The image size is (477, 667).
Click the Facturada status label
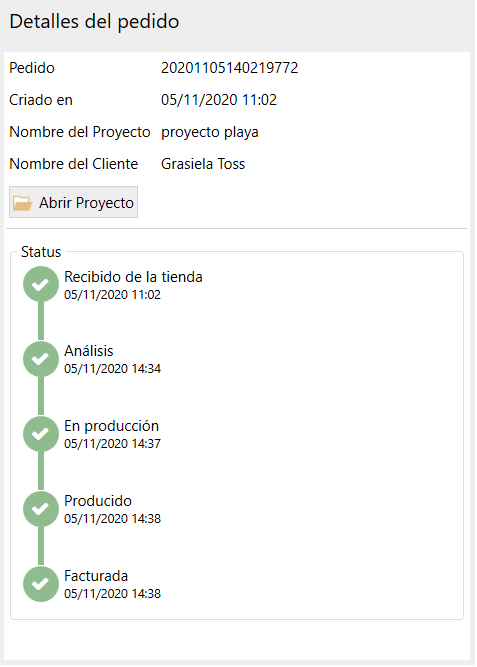pos(96,576)
